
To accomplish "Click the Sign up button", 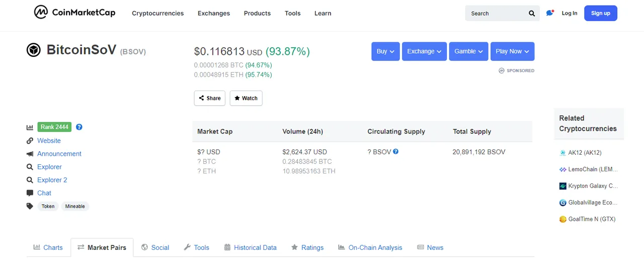I will (601, 13).
